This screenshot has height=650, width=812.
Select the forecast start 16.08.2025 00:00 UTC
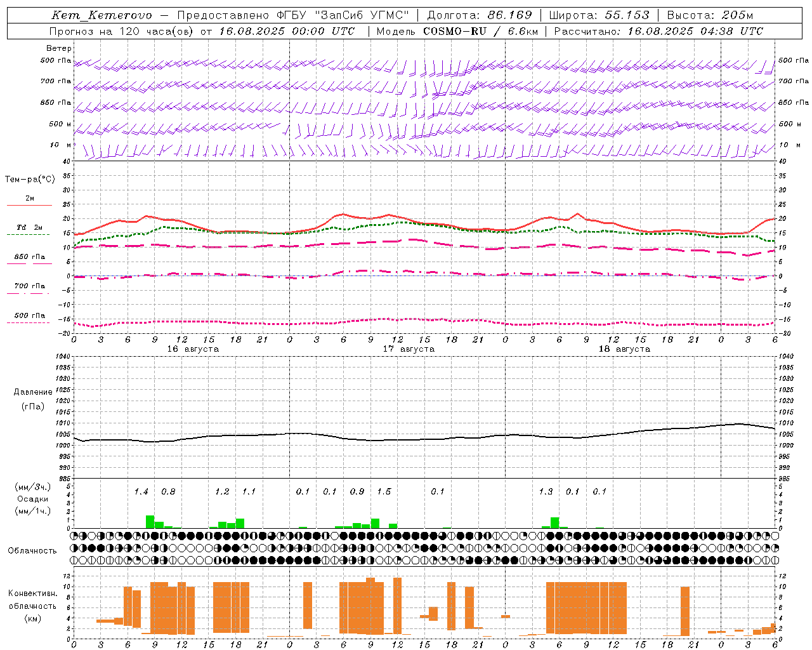(x=287, y=31)
